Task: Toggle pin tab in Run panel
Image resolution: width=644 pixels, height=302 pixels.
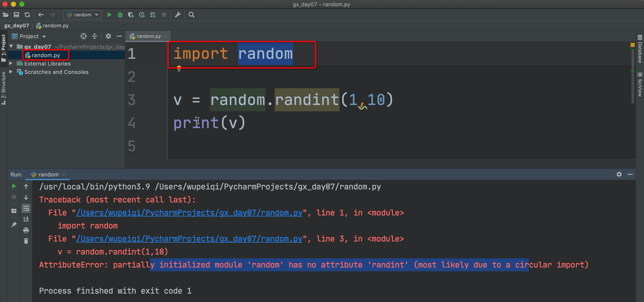Action: pyautogui.click(x=14, y=225)
